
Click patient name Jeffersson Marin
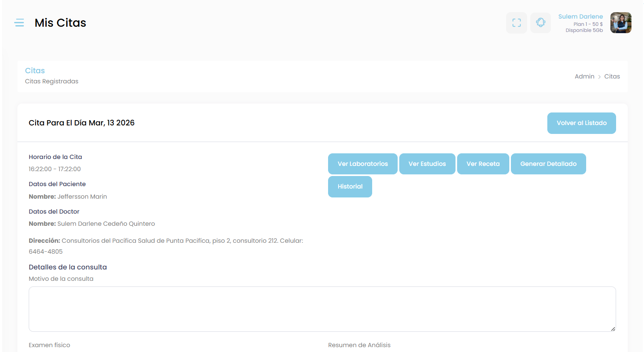(x=82, y=197)
